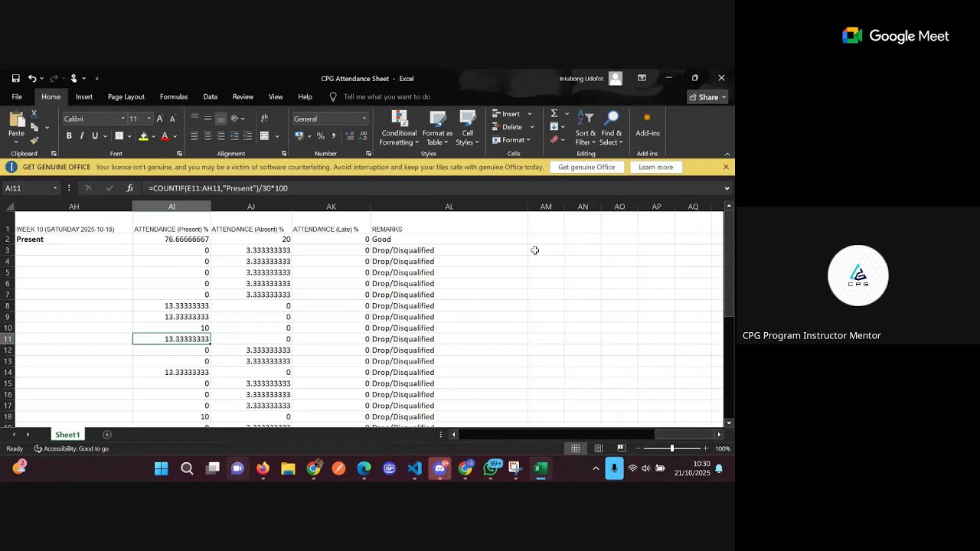Open Format as Table gallery
Viewport: 980px width, 551px height.
(437, 128)
